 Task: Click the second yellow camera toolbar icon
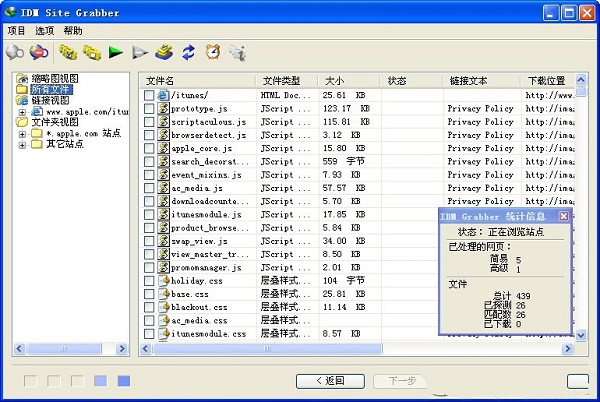click(x=92, y=52)
